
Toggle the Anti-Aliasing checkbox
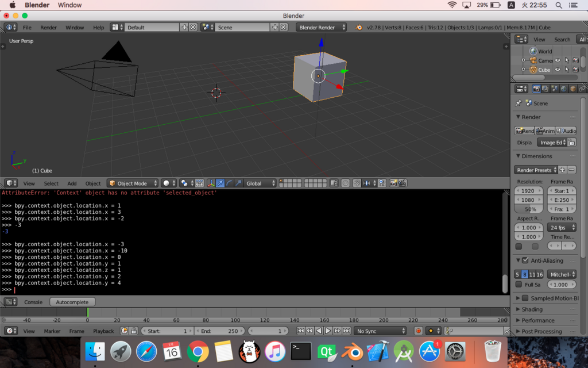(525, 260)
